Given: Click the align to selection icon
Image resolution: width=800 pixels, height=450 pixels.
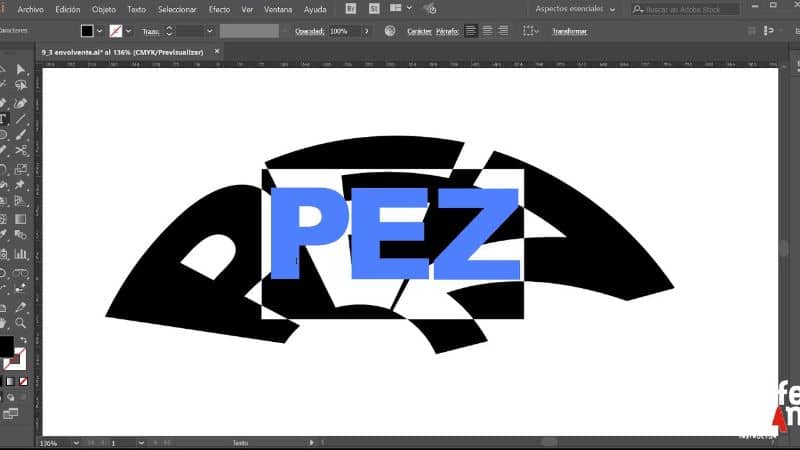Looking at the screenshot, I should click(529, 31).
